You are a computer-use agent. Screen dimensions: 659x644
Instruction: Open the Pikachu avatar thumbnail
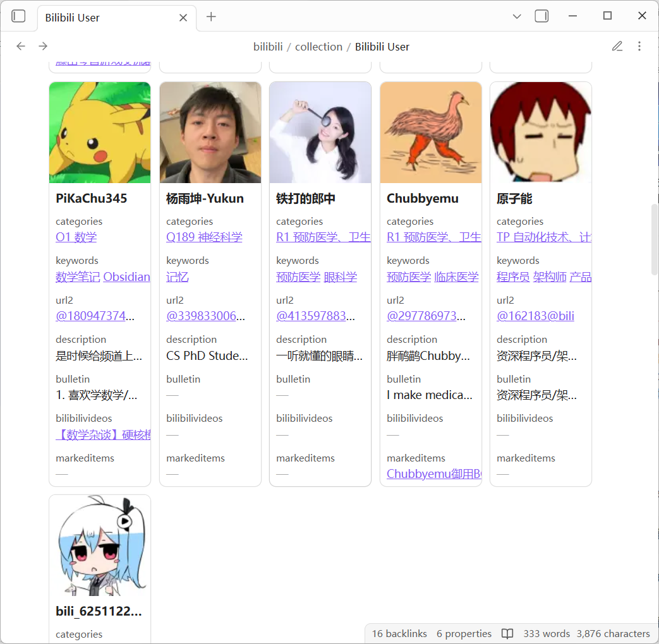(x=100, y=133)
